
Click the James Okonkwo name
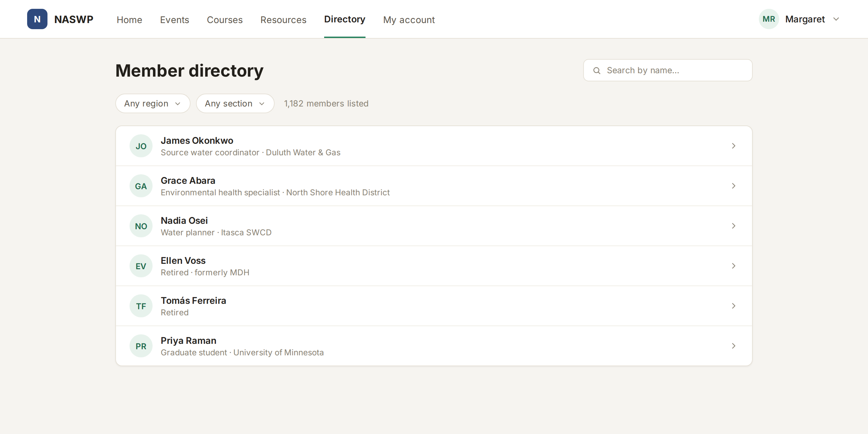197,140
